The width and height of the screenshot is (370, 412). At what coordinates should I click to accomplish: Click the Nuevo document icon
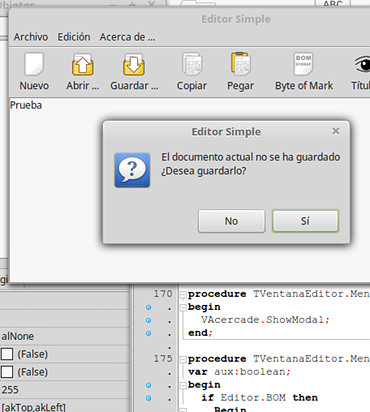[x=34, y=64]
